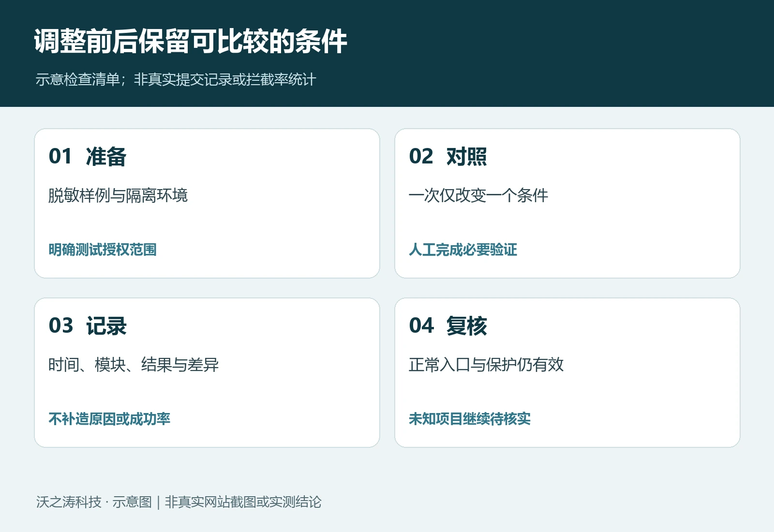
Task: Select the heading 04 复核
Action: click(x=448, y=326)
